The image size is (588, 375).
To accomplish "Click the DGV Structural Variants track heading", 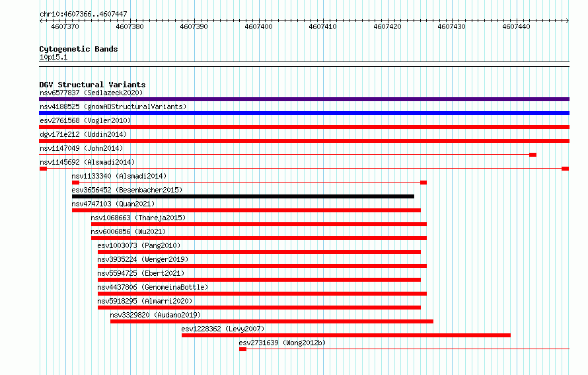I will coord(92,85).
